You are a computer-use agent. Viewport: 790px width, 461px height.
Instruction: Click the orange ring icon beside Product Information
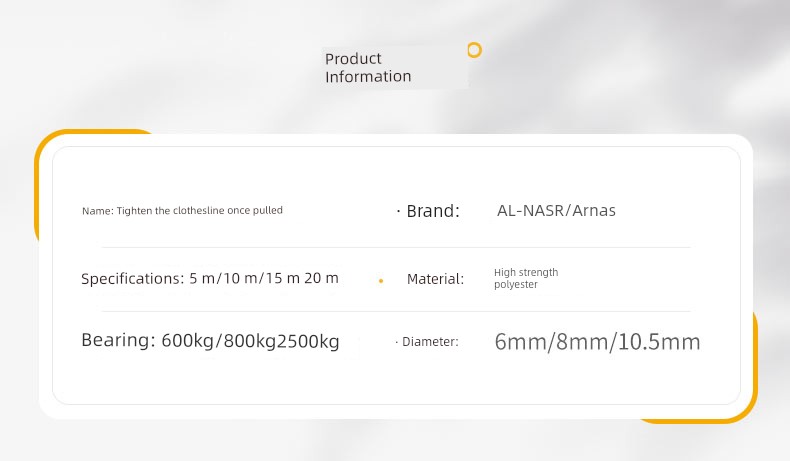click(x=474, y=50)
